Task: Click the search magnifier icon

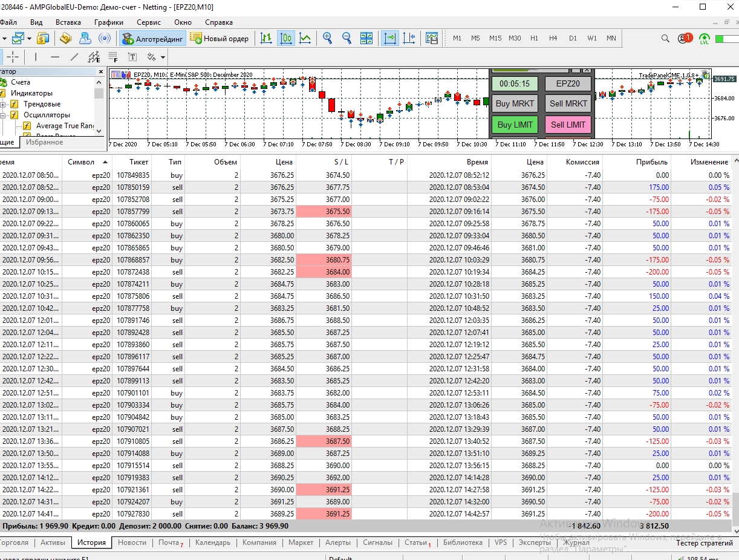Action: [665, 38]
